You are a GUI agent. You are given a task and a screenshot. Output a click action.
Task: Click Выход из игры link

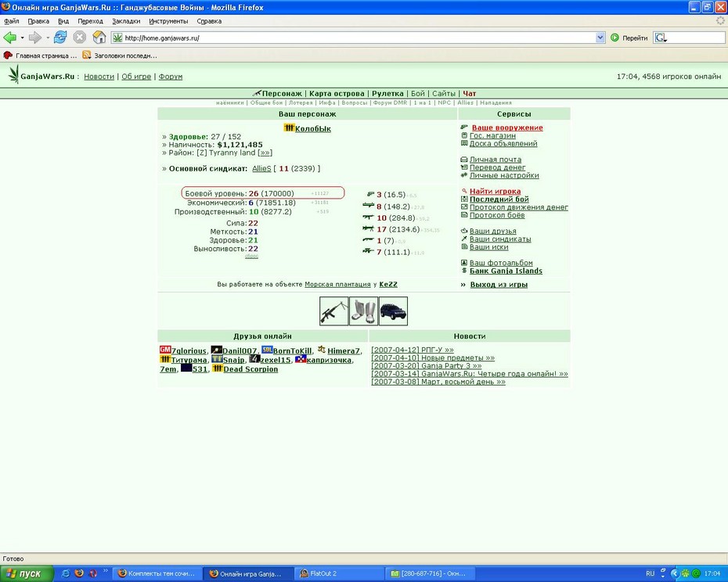(499, 285)
